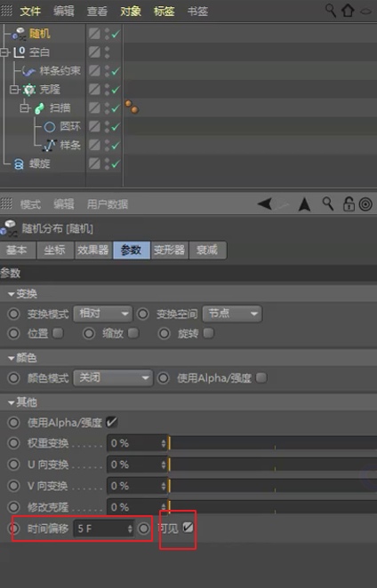This screenshot has height=588, width=377.
Task: Uncheck the 可见 checkbox
Action: pos(188,528)
